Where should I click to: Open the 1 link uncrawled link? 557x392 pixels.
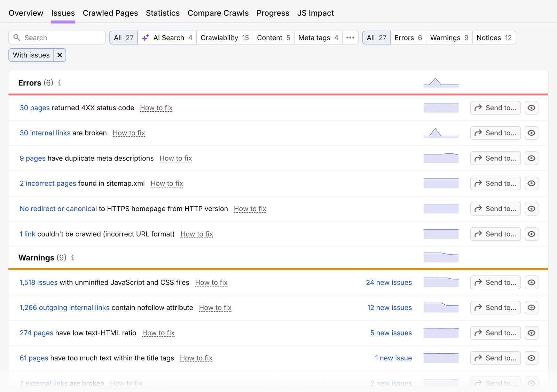coord(28,234)
